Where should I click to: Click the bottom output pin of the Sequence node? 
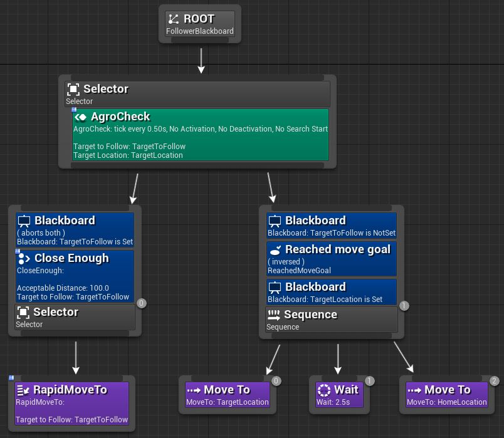[332, 336]
